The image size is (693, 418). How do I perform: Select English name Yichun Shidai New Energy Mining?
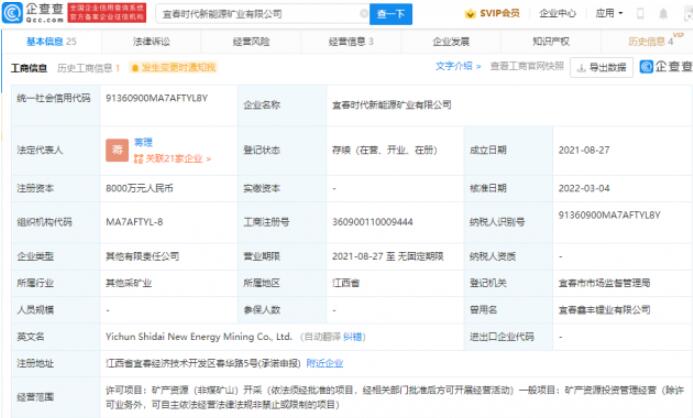tap(199, 337)
